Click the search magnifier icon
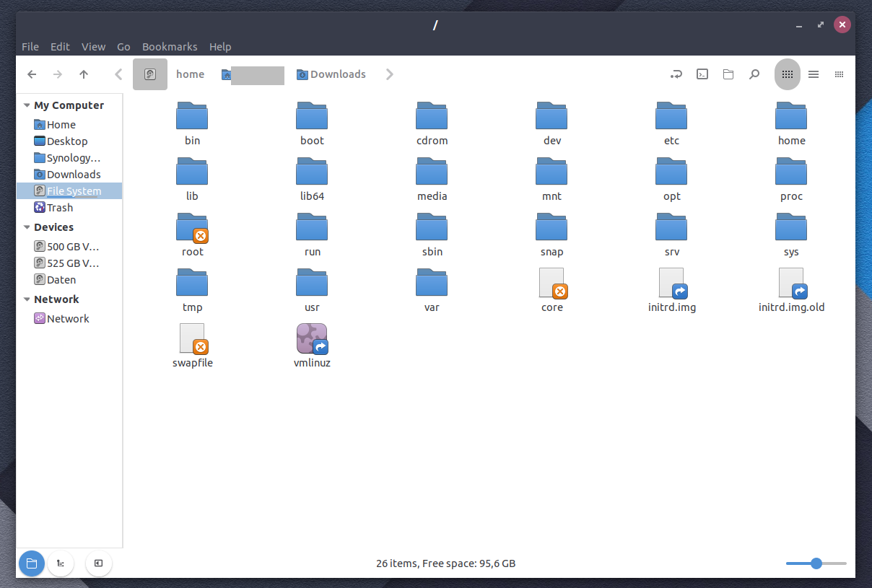 (754, 74)
